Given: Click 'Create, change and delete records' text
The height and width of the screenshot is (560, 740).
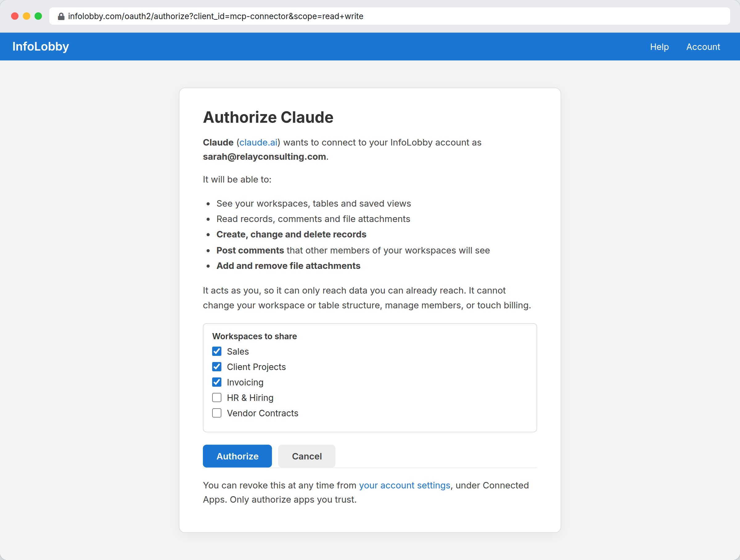Looking at the screenshot, I should tap(291, 234).
